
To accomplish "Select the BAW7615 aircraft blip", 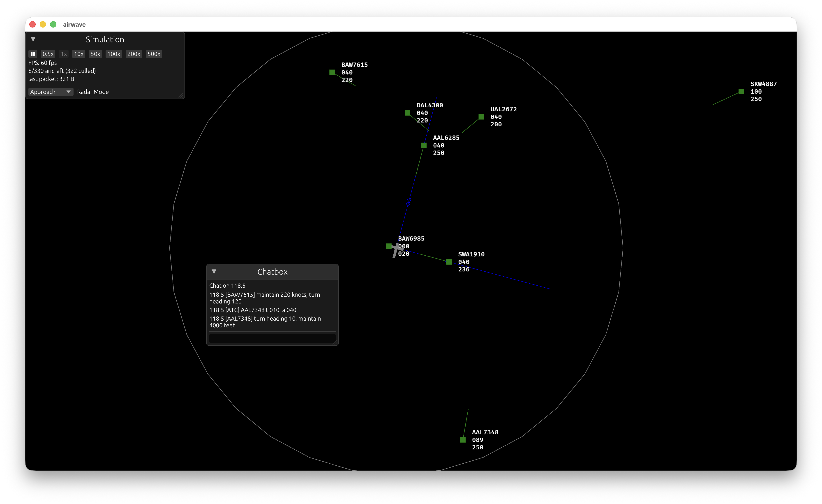I will [x=332, y=72].
